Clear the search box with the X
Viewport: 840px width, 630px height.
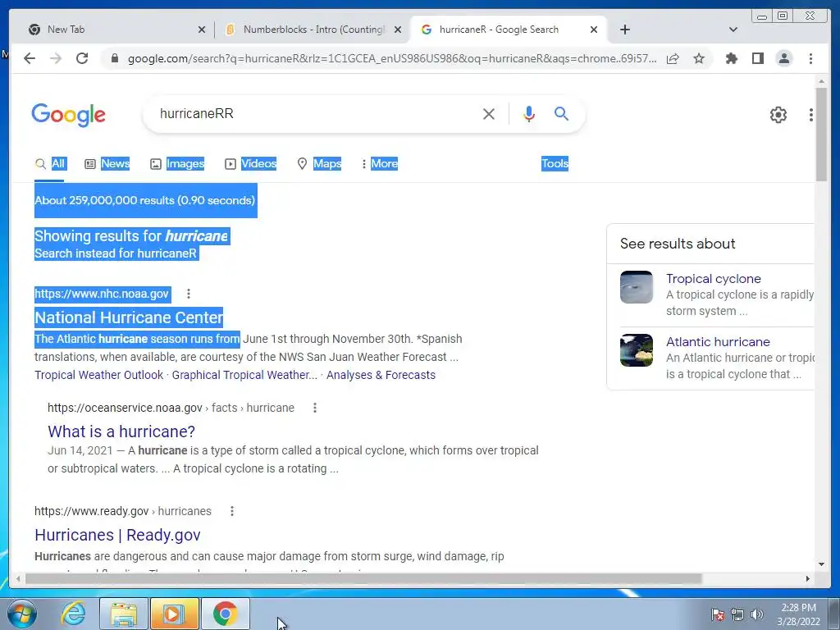click(x=489, y=114)
